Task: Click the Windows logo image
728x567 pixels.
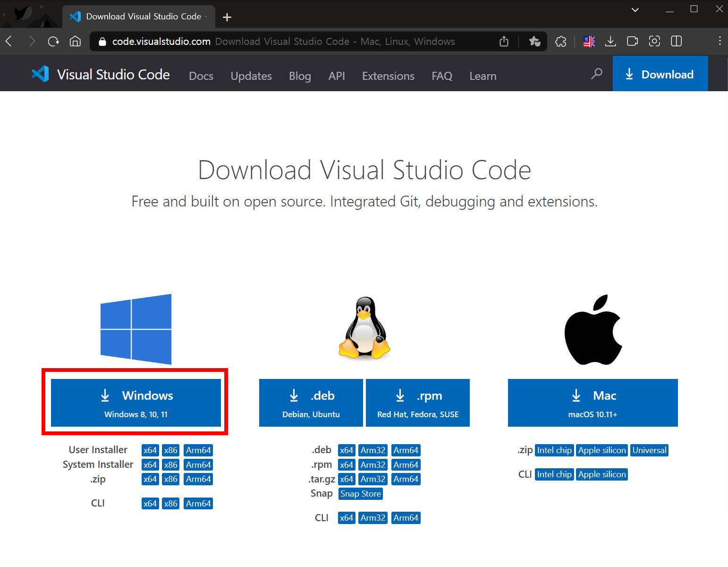Action: tap(136, 329)
